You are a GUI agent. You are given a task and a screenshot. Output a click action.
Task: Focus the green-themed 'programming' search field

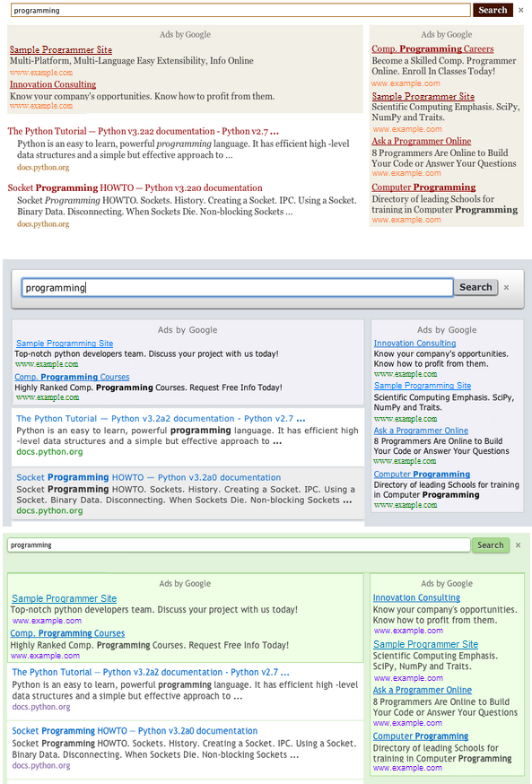(x=239, y=545)
